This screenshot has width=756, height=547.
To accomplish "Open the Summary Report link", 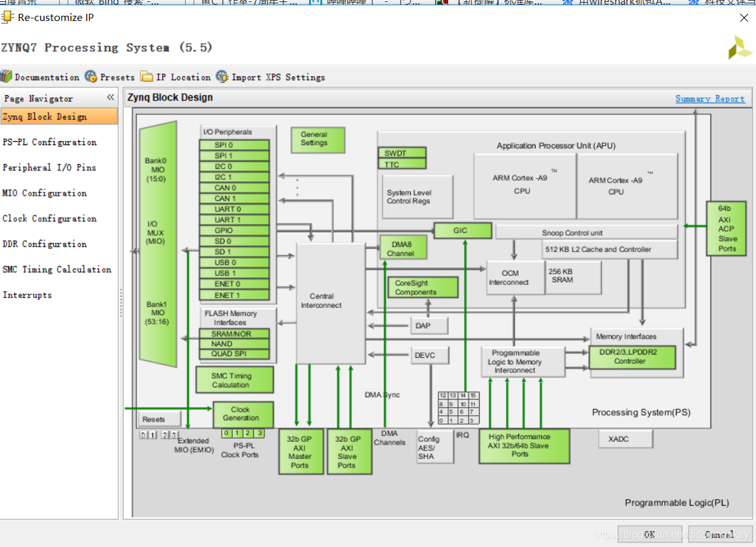I will click(x=709, y=98).
